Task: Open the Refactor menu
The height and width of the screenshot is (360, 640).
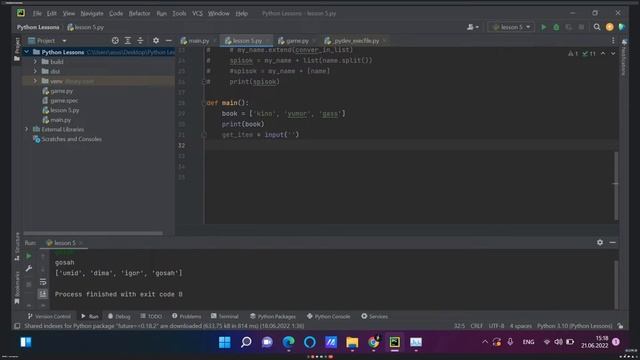Action: [x=139, y=13]
